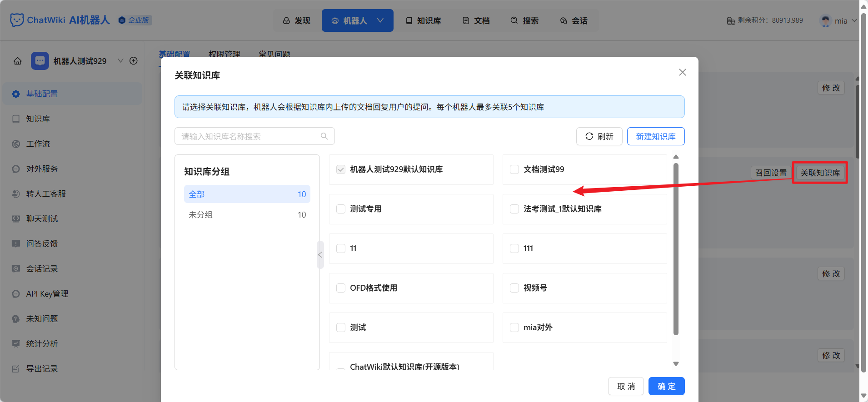This screenshot has width=868, height=402.
Task: Select the 未分组 knowledge base group
Action: click(x=247, y=214)
